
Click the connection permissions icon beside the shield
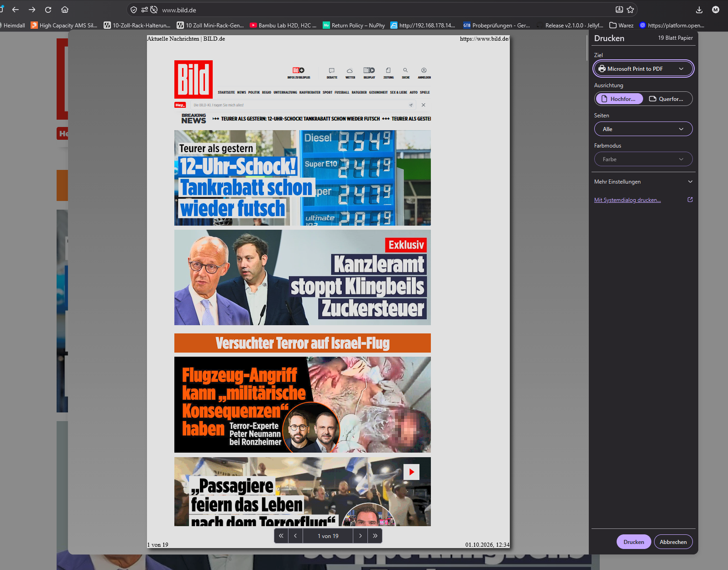(145, 10)
